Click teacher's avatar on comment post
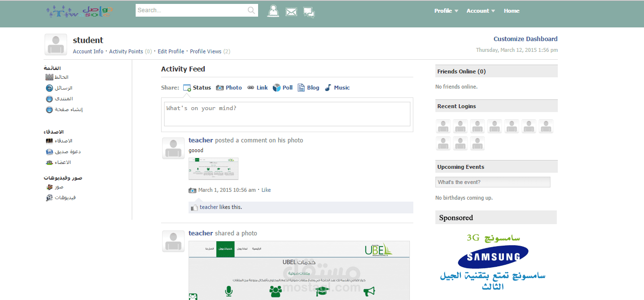Screen dimensions: 644x300 173,148
